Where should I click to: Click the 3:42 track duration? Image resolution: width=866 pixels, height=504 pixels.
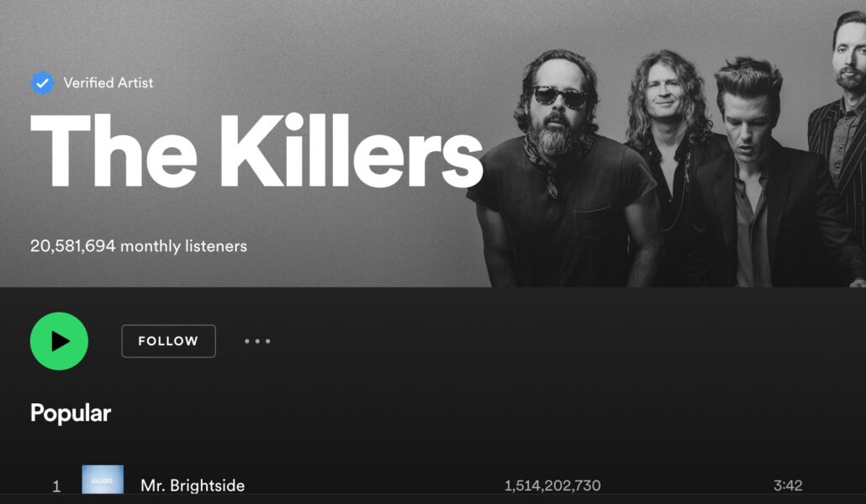pos(788,486)
